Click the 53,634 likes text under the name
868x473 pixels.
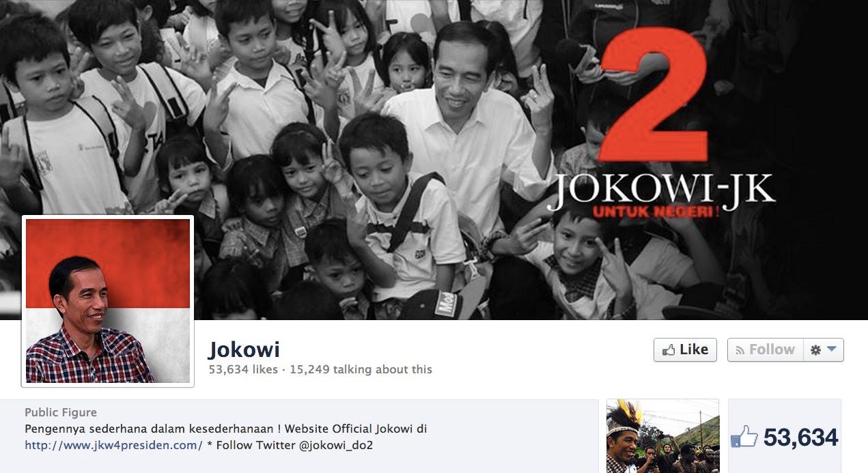(x=243, y=369)
